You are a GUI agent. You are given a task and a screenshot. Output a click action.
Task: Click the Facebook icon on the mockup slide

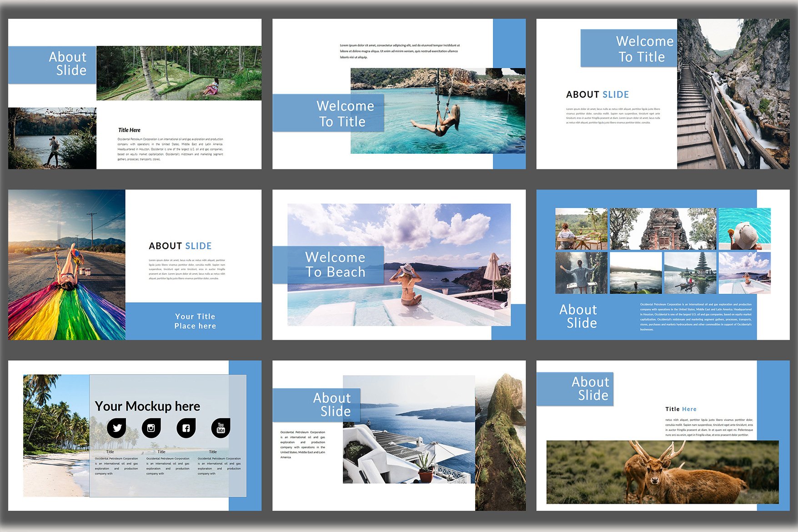186,428
